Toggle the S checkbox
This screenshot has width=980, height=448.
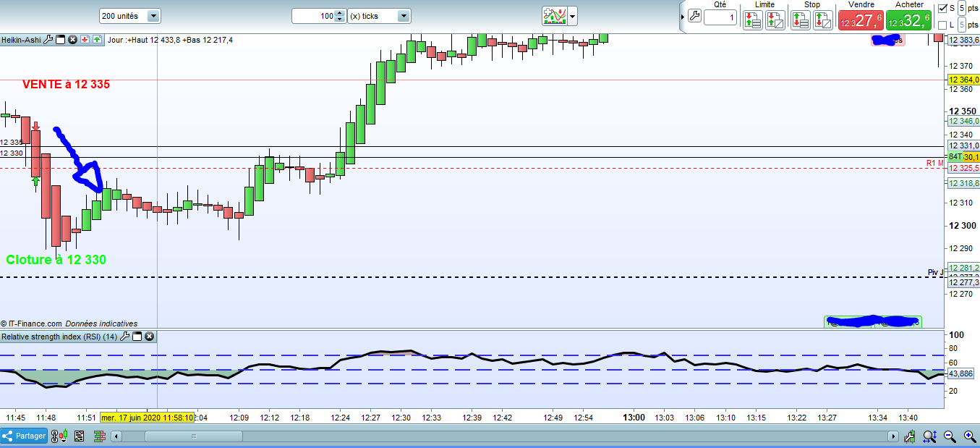click(942, 9)
